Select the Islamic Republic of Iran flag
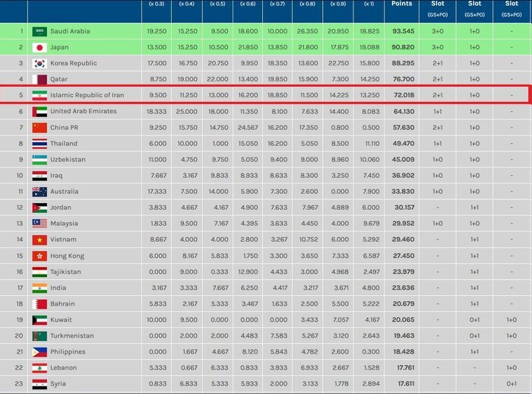Screen dimensions: 532x394 40,95
